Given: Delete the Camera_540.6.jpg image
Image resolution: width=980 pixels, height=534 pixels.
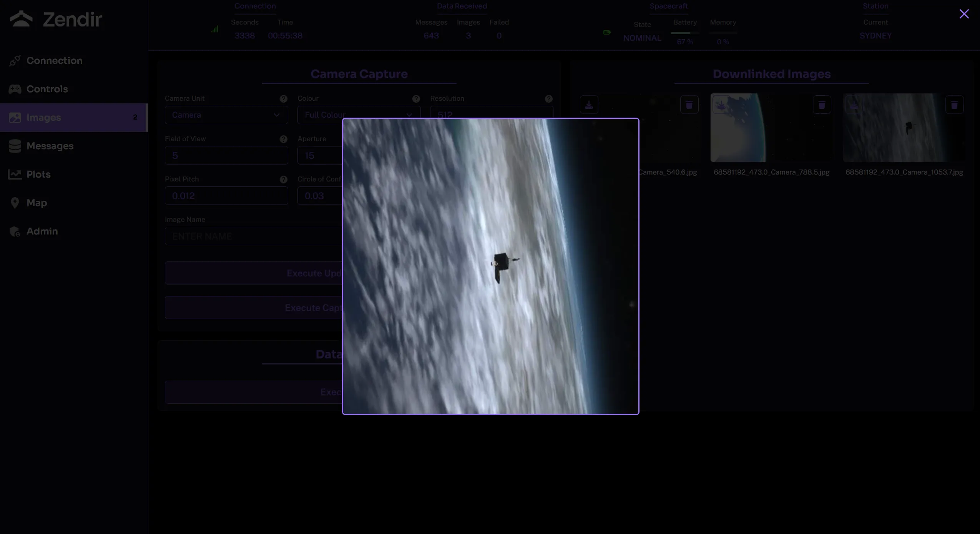Looking at the screenshot, I should (x=689, y=105).
